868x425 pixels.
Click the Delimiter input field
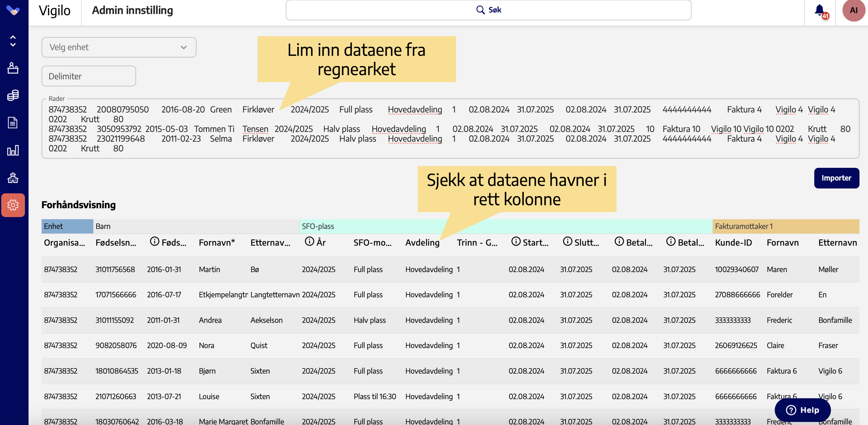point(89,76)
